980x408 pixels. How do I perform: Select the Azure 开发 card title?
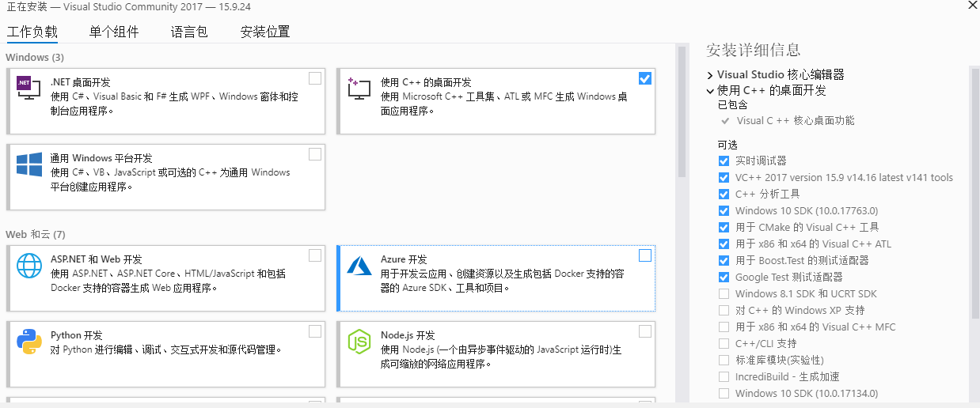pos(404,259)
